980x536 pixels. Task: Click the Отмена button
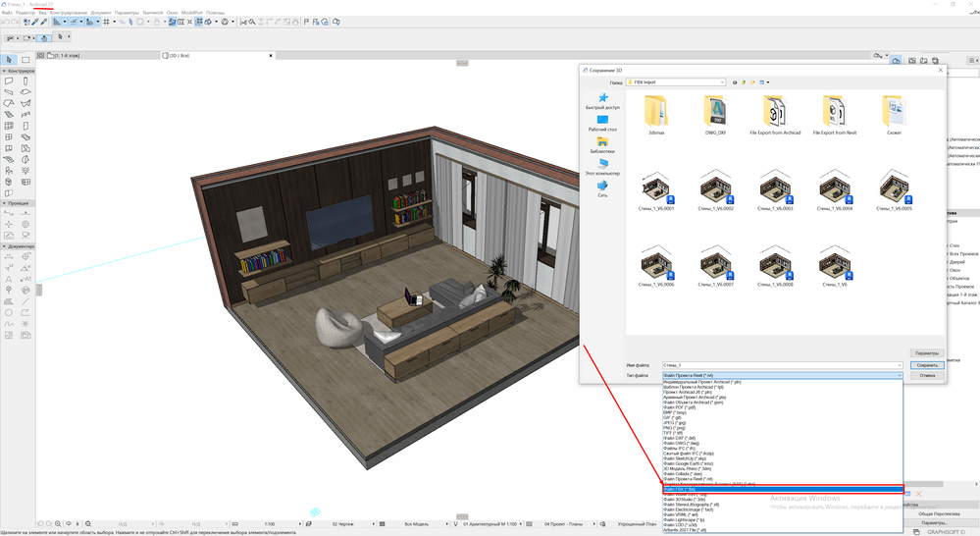click(x=926, y=375)
